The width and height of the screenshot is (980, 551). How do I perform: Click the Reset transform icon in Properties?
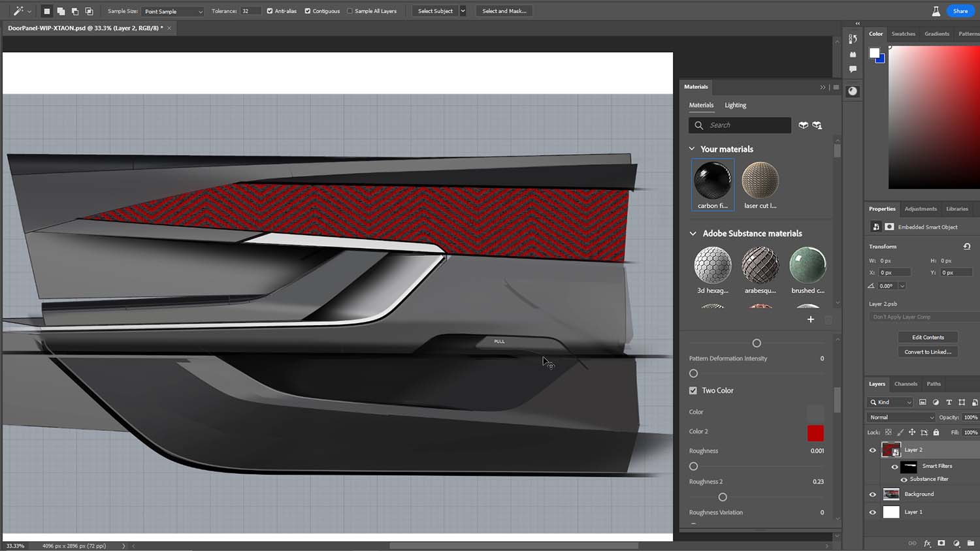pos(967,247)
